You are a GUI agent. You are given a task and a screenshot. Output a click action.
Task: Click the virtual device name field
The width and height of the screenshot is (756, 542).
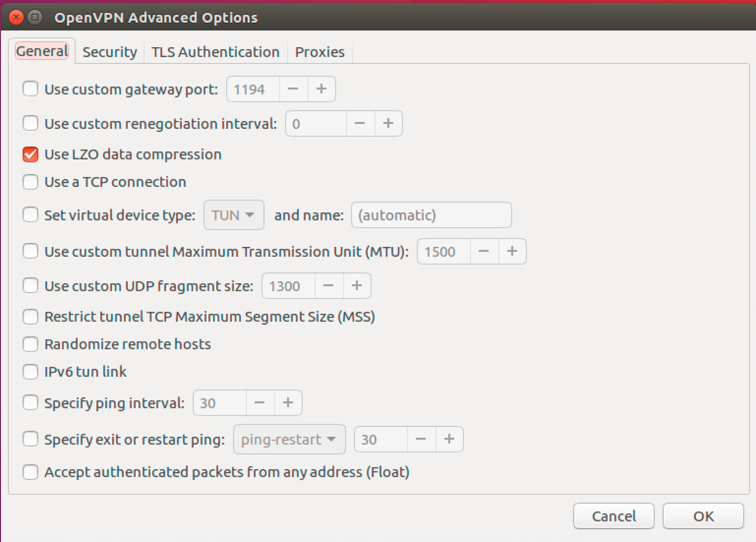(431, 215)
